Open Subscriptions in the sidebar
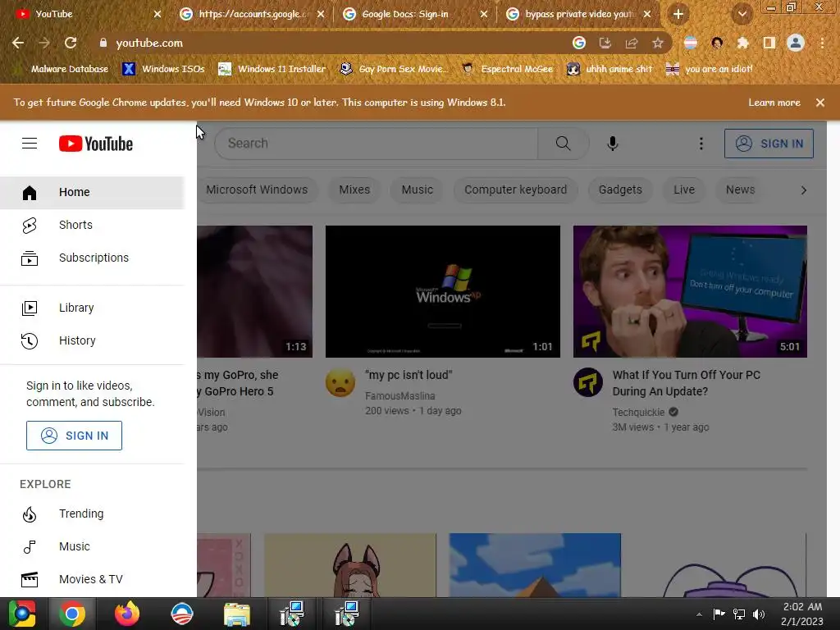The width and height of the screenshot is (840, 630). [x=92, y=258]
